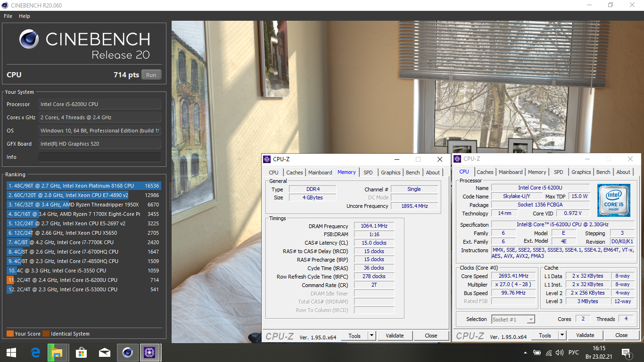644x362 pixels.
Task: Click the CPU-Z Memory window title icon
Action: coord(267,159)
